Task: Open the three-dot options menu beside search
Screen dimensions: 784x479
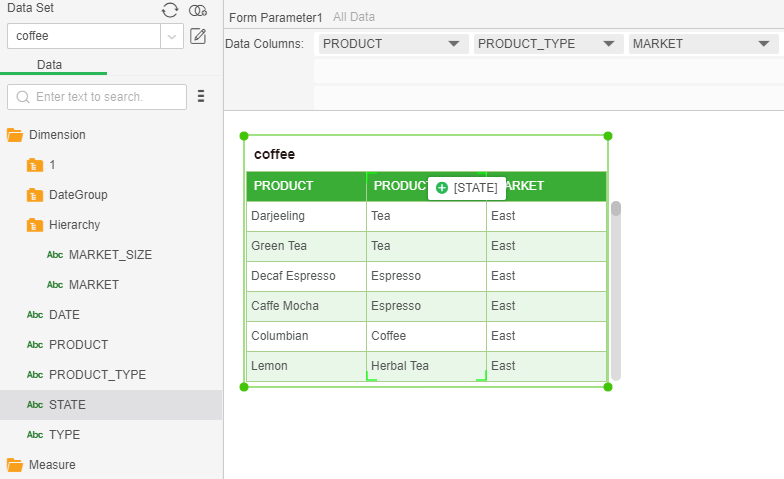Action: (201, 97)
